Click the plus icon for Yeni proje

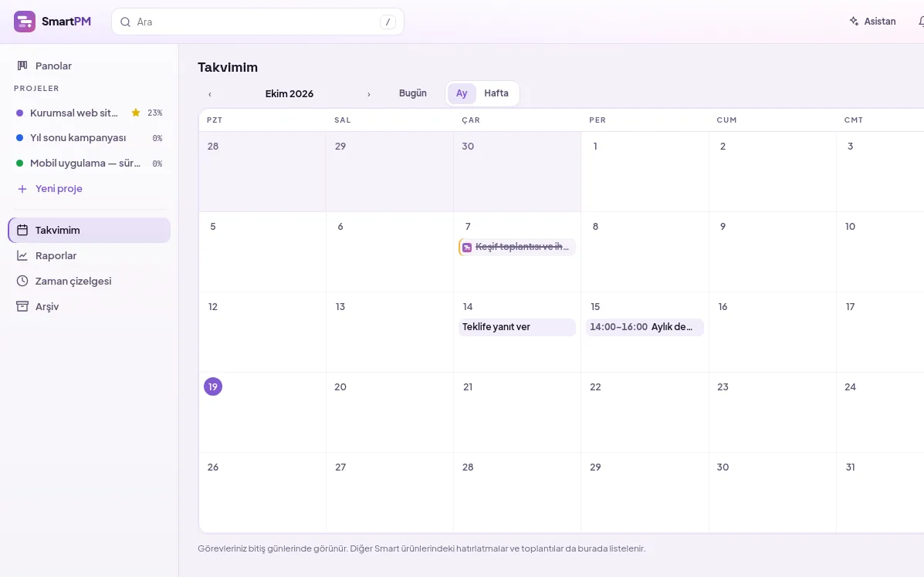point(22,188)
